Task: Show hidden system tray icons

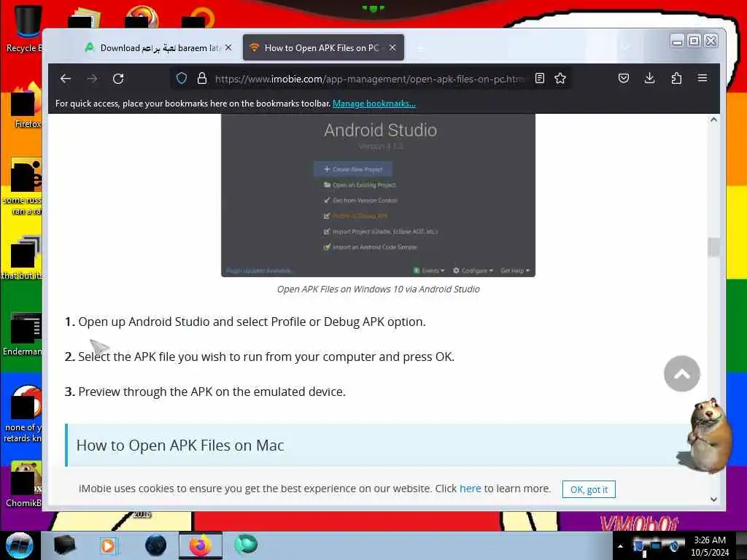Action: tap(620, 546)
